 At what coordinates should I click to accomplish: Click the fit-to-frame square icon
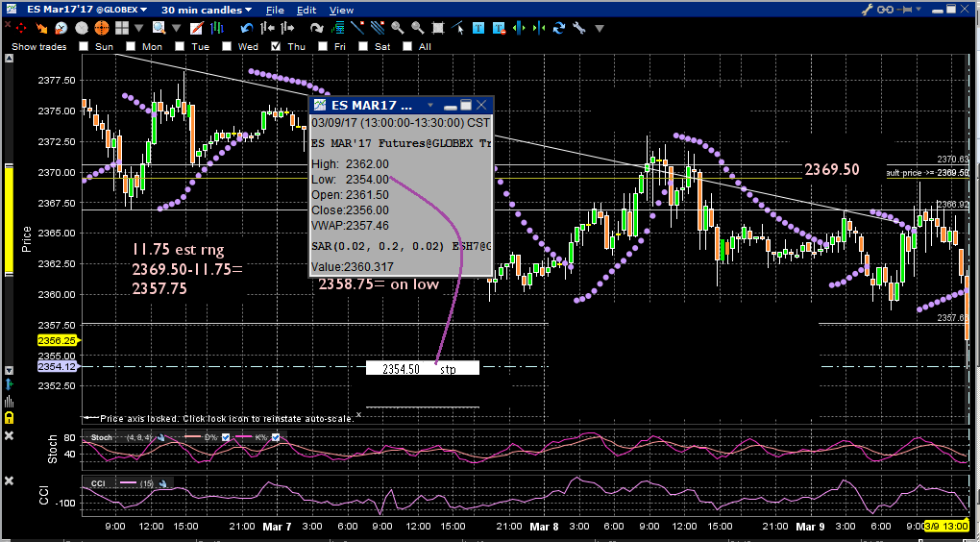coord(438,28)
